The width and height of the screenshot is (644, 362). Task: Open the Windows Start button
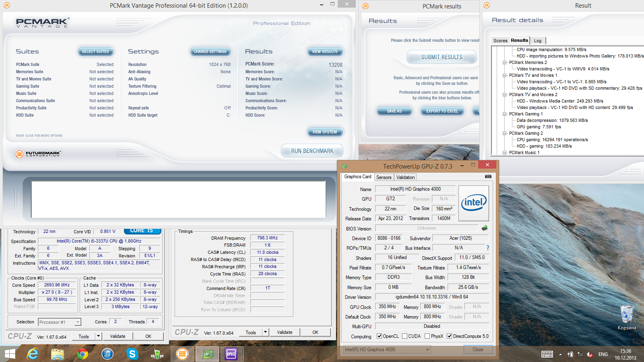[x=10, y=354]
